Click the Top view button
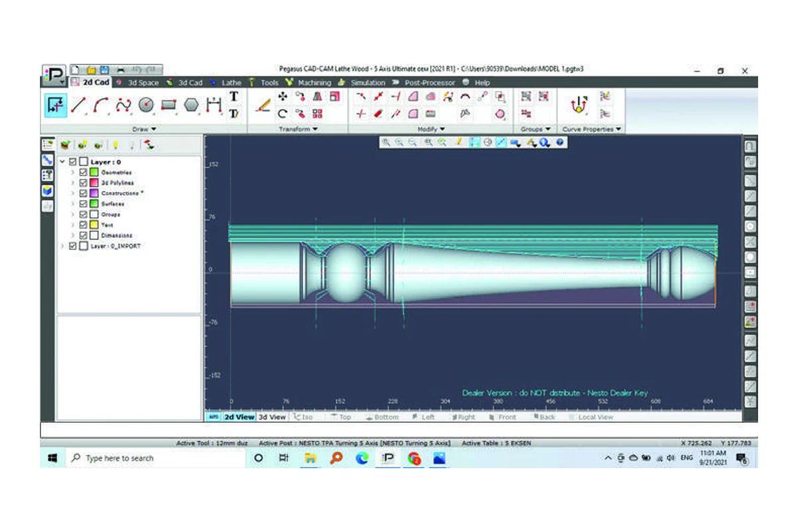The image size is (798, 532). 340,417
